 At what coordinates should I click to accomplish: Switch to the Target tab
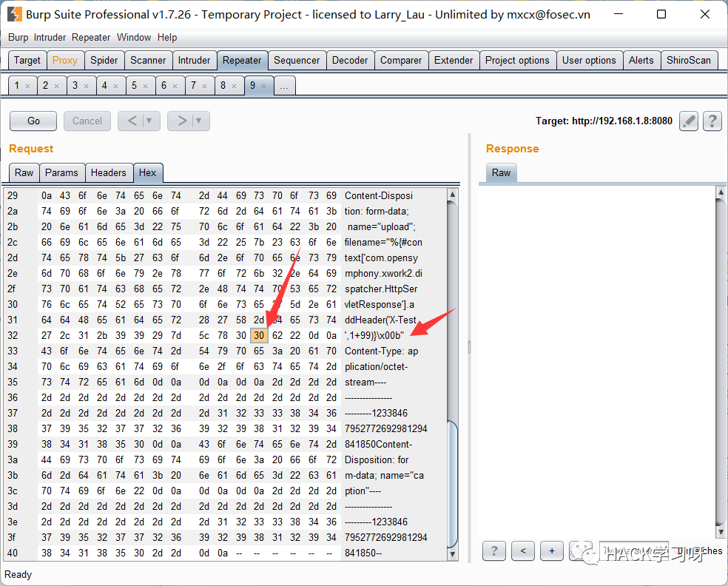27,61
